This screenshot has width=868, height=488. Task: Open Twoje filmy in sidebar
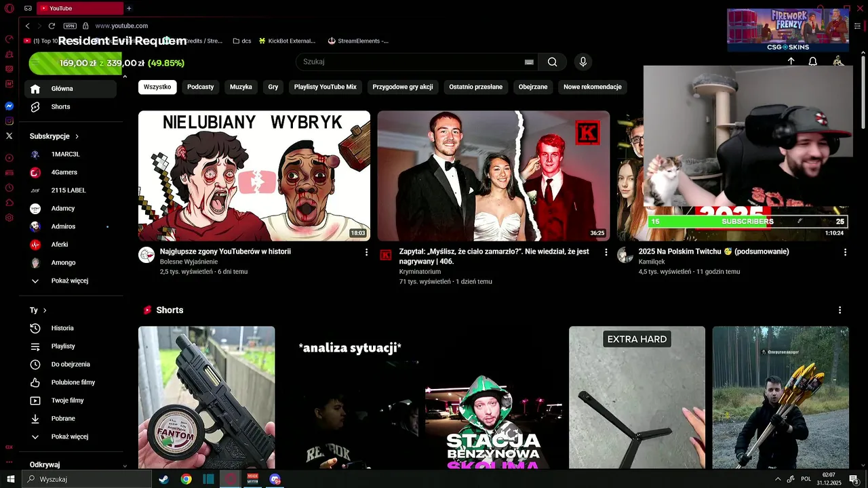pyautogui.click(x=71, y=401)
